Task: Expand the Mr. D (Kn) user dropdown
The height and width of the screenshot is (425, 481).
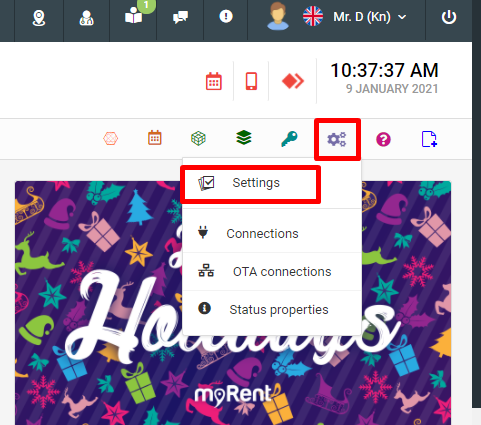Action: pos(370,17)
